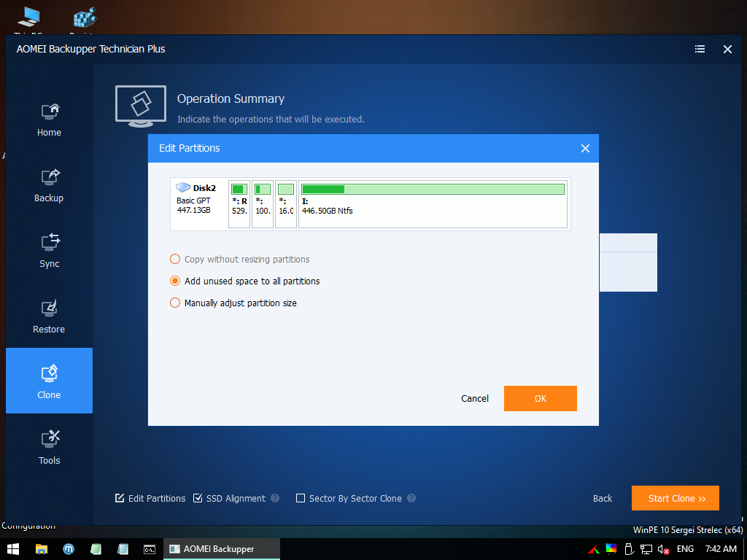Open the AOMEI Backupper hamburger menu

point(700,49)
